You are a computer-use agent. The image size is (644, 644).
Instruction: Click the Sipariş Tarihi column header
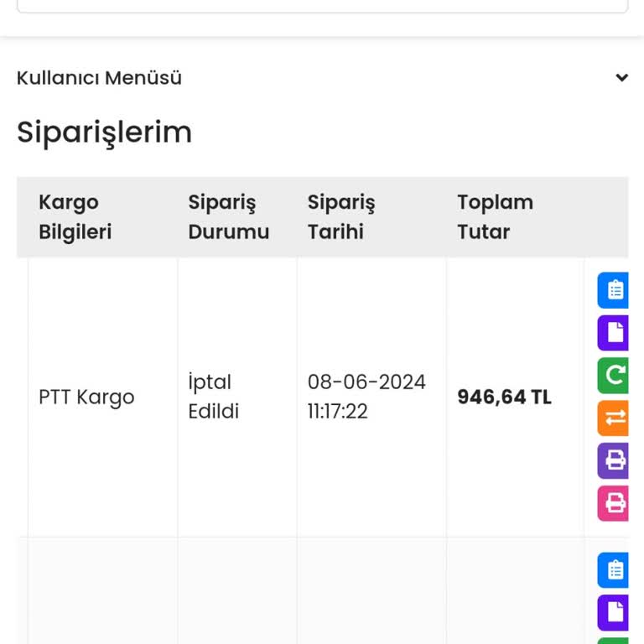tap(341, 217)
